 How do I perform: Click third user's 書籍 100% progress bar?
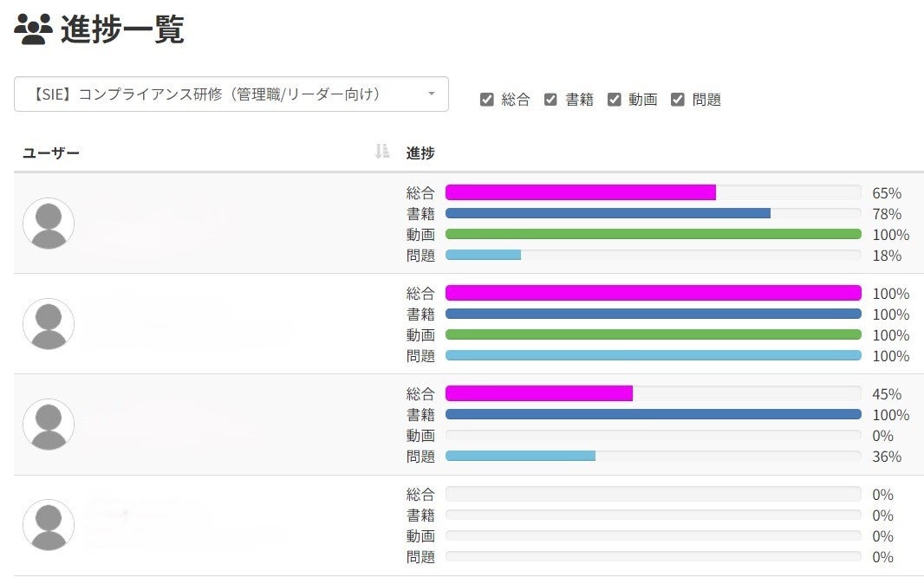coord(653,414)
